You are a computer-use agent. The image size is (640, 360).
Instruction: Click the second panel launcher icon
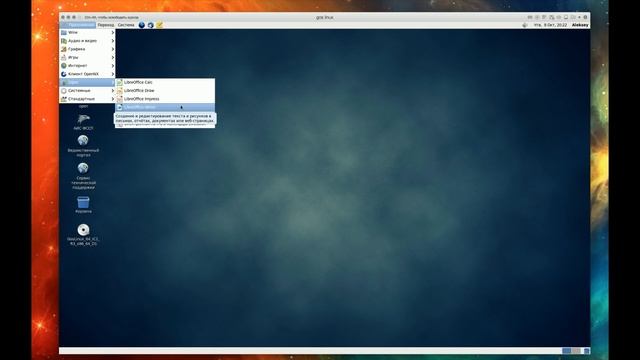[151, 25]
